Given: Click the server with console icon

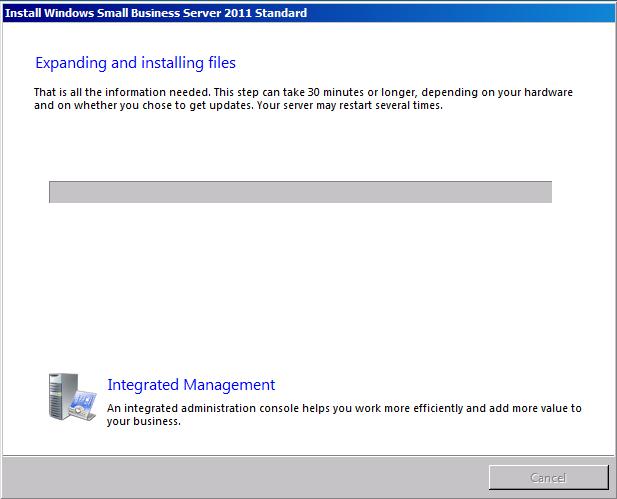Looking at the screenshot, I should pos(72,397).
